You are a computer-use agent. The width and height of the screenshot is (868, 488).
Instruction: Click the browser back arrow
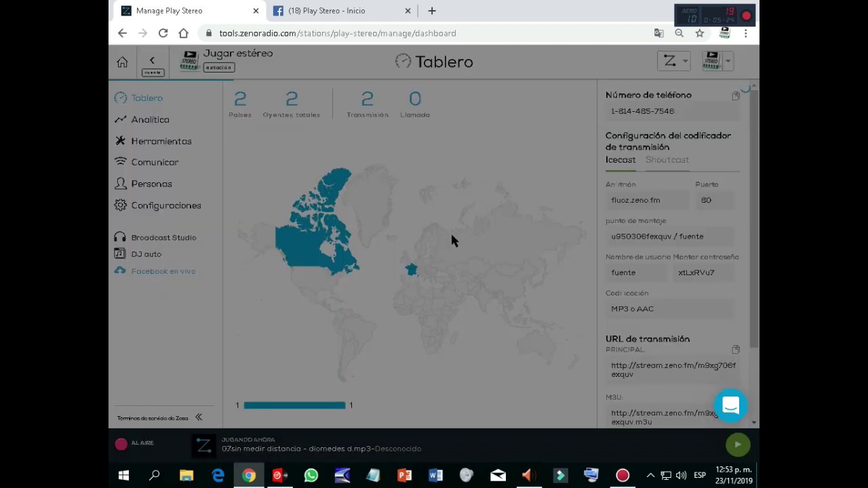click(122, 33)
